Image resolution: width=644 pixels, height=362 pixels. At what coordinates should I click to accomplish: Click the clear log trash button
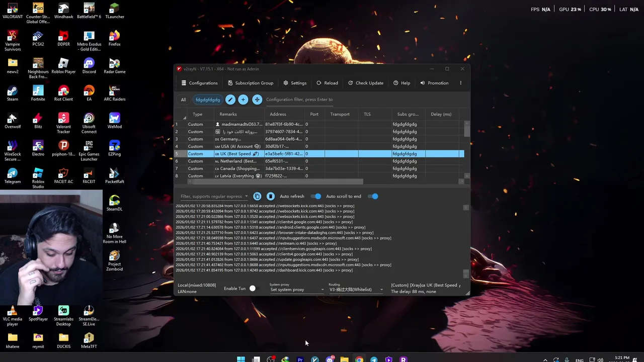point(271,196)
